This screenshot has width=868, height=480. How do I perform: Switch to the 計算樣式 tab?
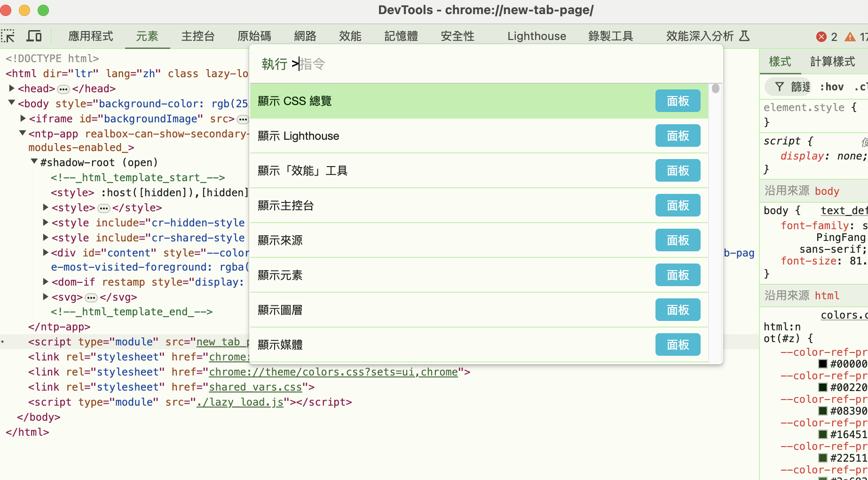pyautogui.click(x=833, y=62)
